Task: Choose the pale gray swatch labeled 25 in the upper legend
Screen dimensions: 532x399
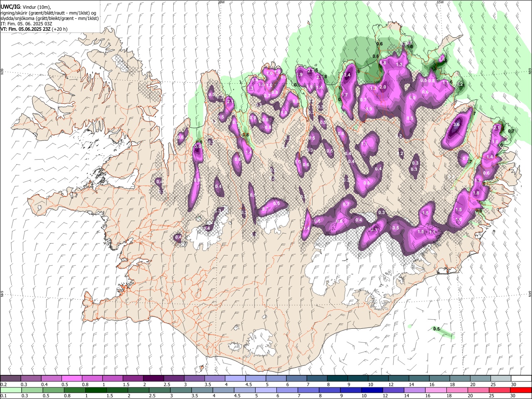Action: tap(500, 379)
